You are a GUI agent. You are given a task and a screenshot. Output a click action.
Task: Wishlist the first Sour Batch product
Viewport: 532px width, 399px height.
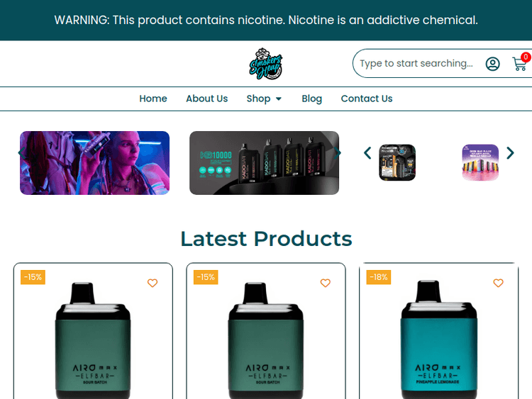click(153, 283)
